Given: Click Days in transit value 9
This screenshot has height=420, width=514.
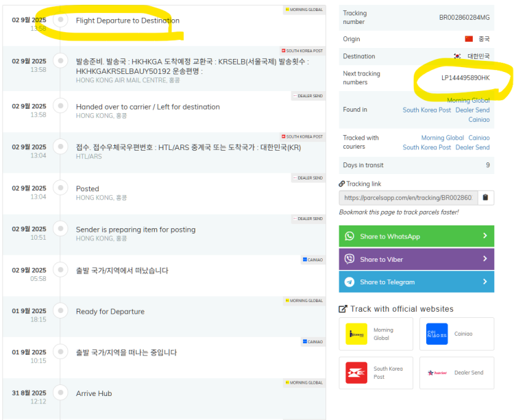Looking at the screenshot, I should tap(488, 165).
